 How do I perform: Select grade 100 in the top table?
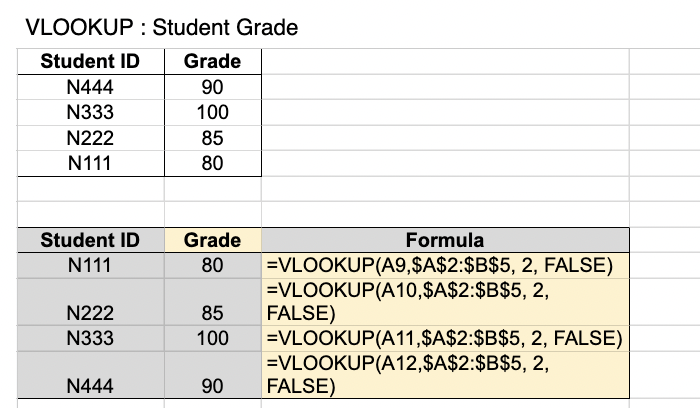[x=212, y=113]
